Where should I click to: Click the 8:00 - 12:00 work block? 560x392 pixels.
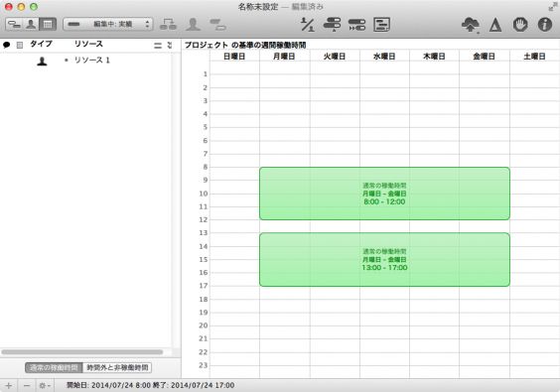click(x=384, y=194)
